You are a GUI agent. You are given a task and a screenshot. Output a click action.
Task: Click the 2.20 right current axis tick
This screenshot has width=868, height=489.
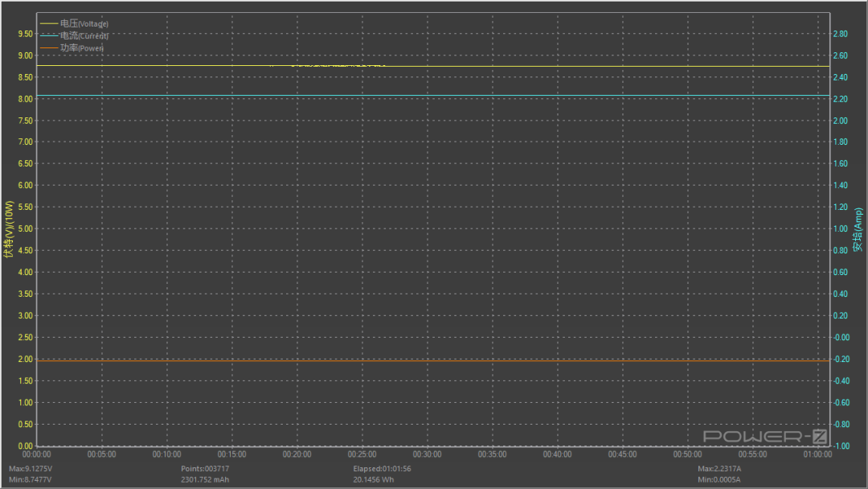(x=841, y=99)
